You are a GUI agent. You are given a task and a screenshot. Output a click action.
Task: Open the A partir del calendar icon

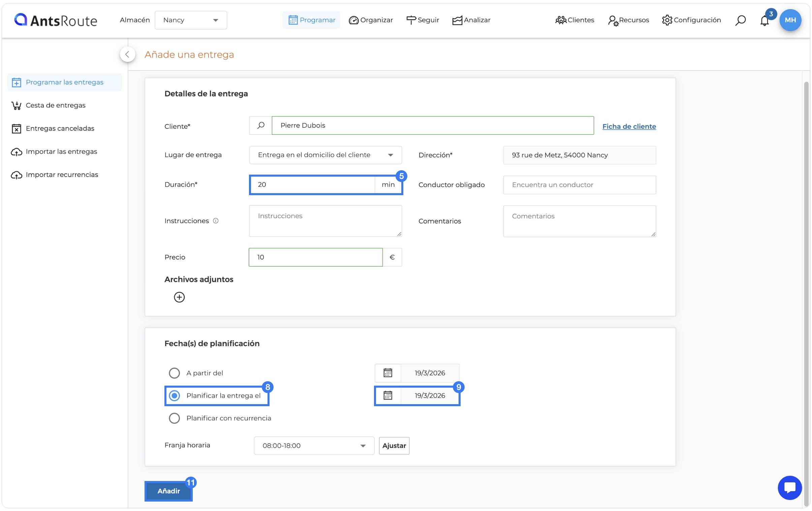388,373
